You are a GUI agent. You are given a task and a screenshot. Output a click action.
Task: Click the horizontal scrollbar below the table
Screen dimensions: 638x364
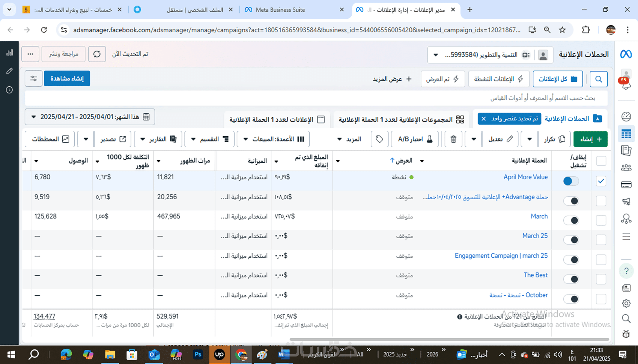point(449,340)
